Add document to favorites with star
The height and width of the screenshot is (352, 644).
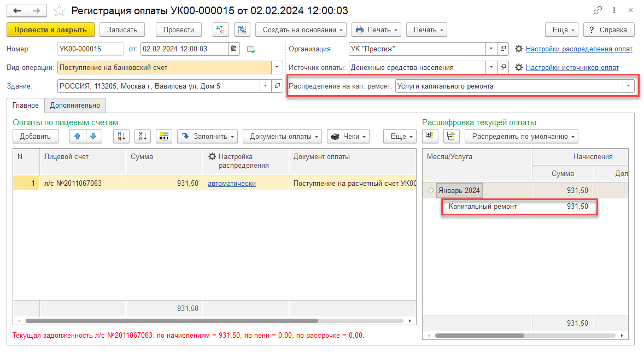click(x=60, y=11)
